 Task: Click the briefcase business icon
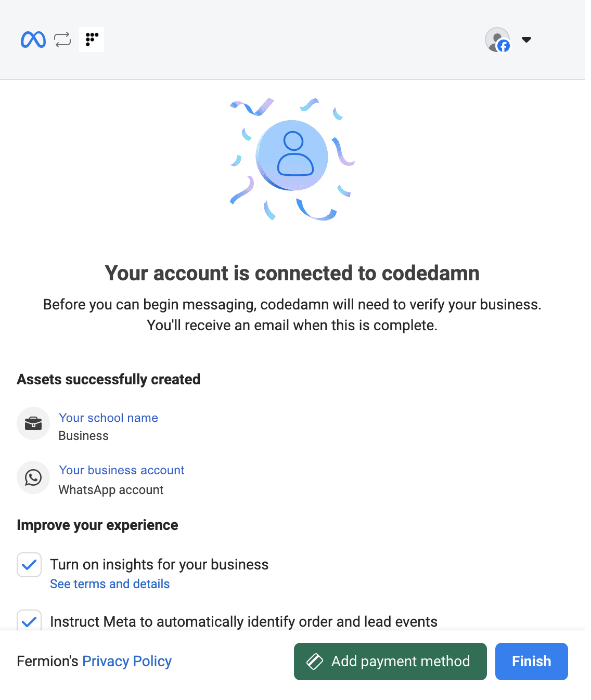pyautogui.click(x=33, y=423)
